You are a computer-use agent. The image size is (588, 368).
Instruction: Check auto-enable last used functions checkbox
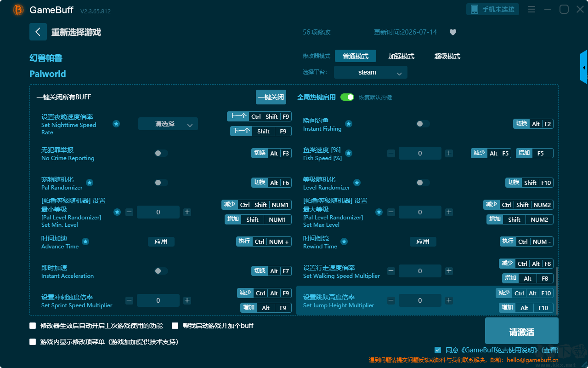click(33, 326)
